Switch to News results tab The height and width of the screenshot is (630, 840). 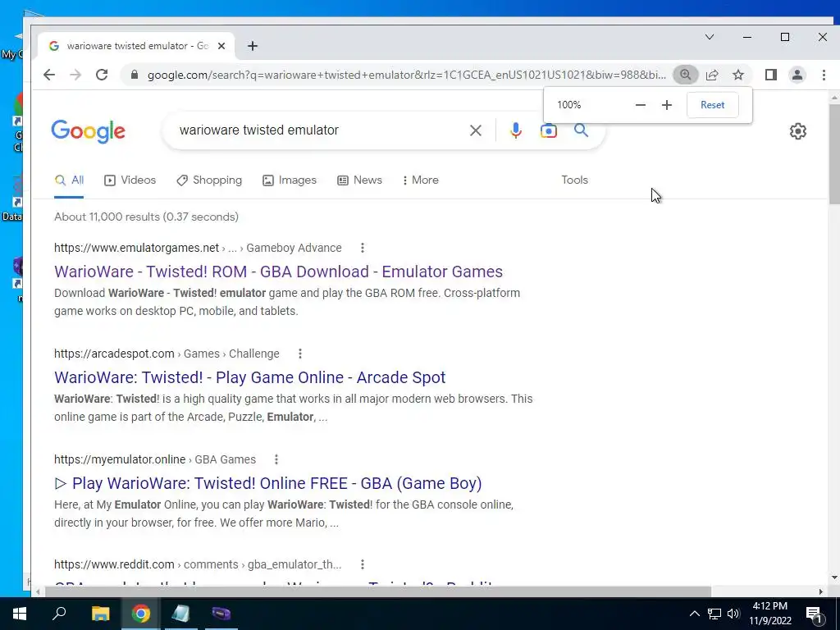[359, 180]
